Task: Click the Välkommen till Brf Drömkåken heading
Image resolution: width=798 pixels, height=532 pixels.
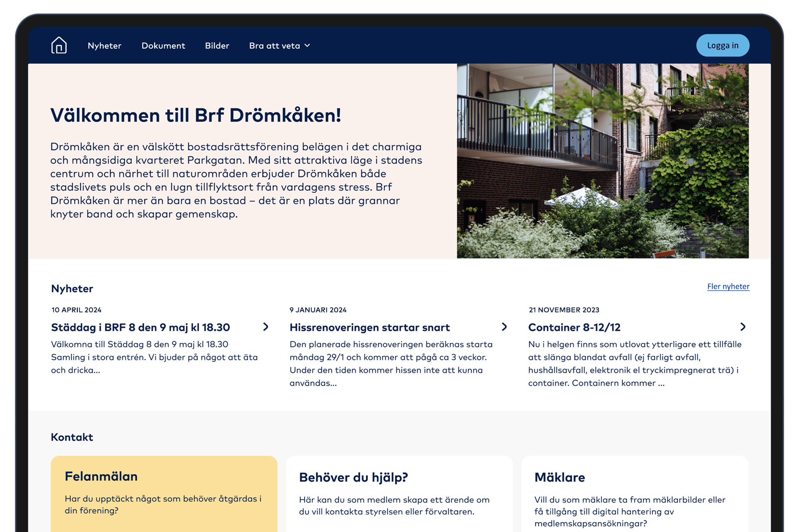Action: click(196, 115)
